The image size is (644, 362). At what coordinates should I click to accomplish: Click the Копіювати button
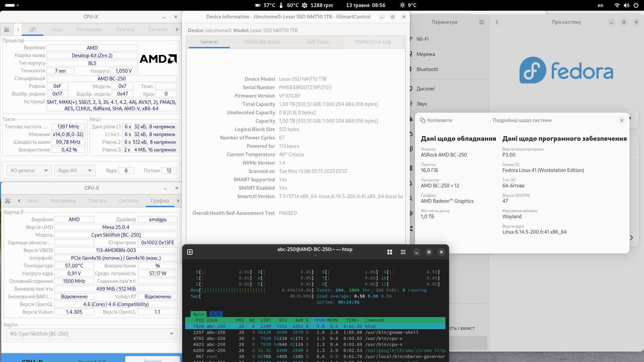coord(436,120)
